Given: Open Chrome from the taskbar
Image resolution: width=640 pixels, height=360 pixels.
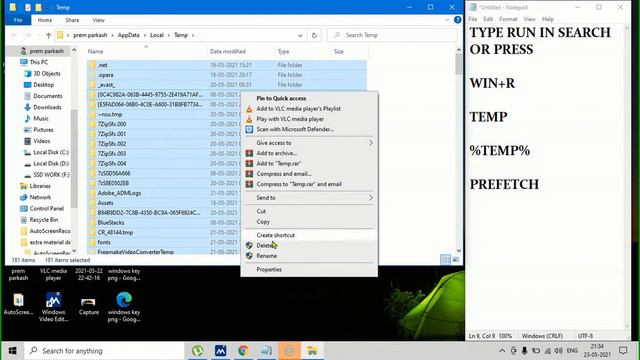Looking at the screenshot, I should [243, 351].
